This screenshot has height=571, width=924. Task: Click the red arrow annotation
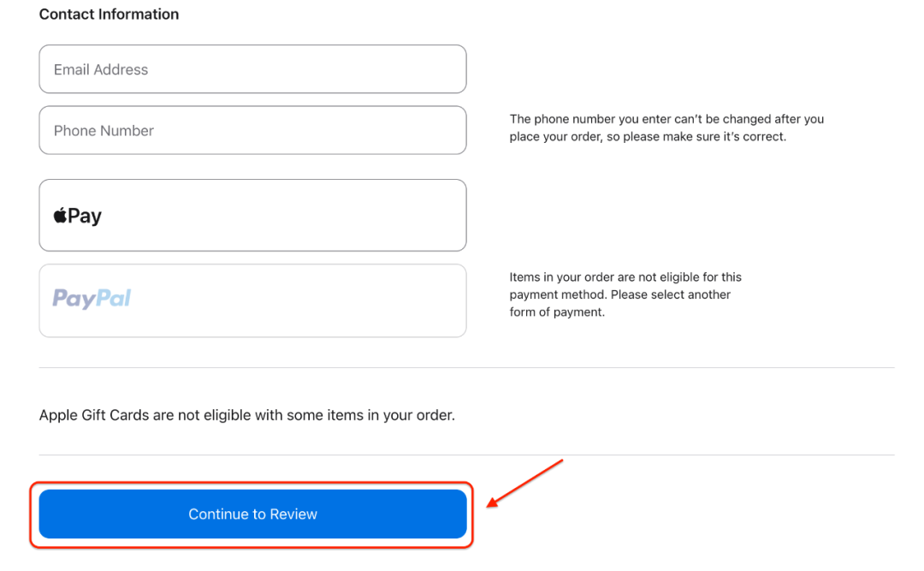pos(524,484)
